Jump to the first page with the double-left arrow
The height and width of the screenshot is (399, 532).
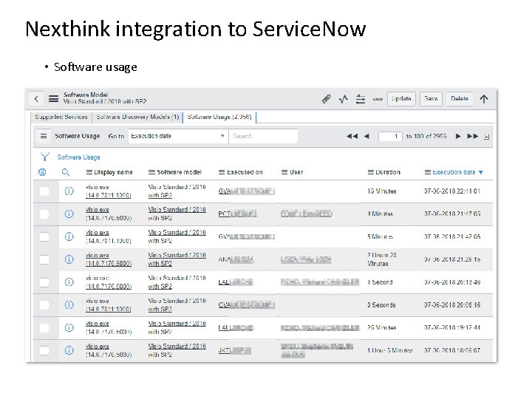click(x=352, y=136)
